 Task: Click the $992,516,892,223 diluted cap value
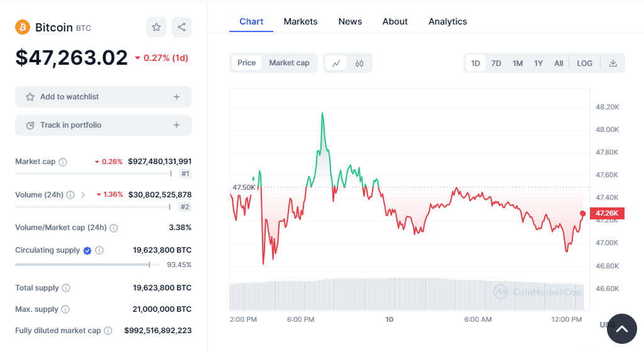pyautogui.click(x=158, y=331)
